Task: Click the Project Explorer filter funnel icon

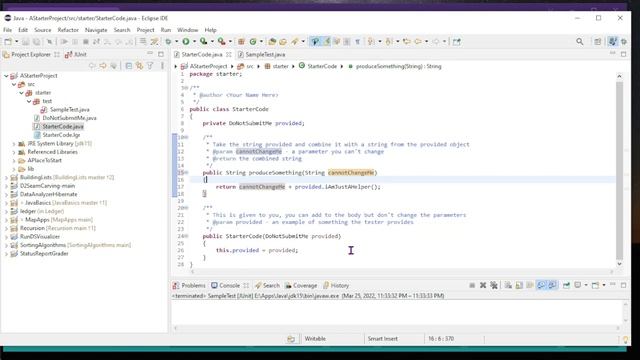Action: tap(150, 66)
